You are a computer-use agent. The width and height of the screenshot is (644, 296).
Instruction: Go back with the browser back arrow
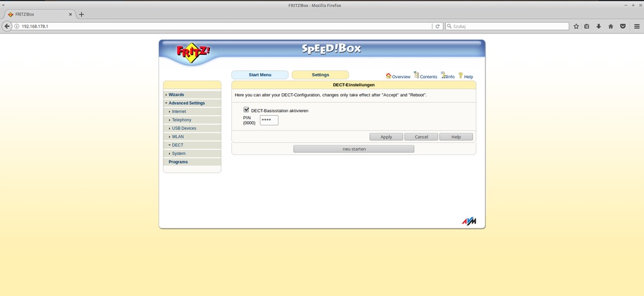pyautogui.click(x=6, y=26)
